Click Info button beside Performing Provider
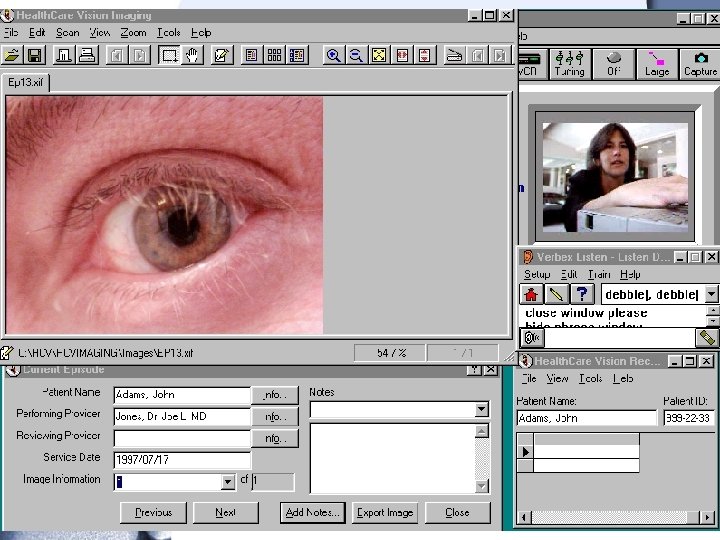The height and width of the screenshot is (540, 720). tap(275, 416)
